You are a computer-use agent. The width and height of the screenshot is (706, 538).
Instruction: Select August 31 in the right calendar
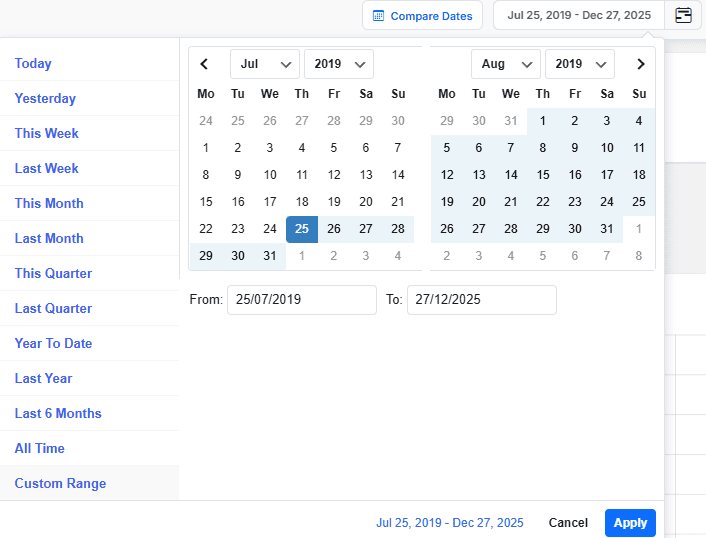click(x=607, y=229)
